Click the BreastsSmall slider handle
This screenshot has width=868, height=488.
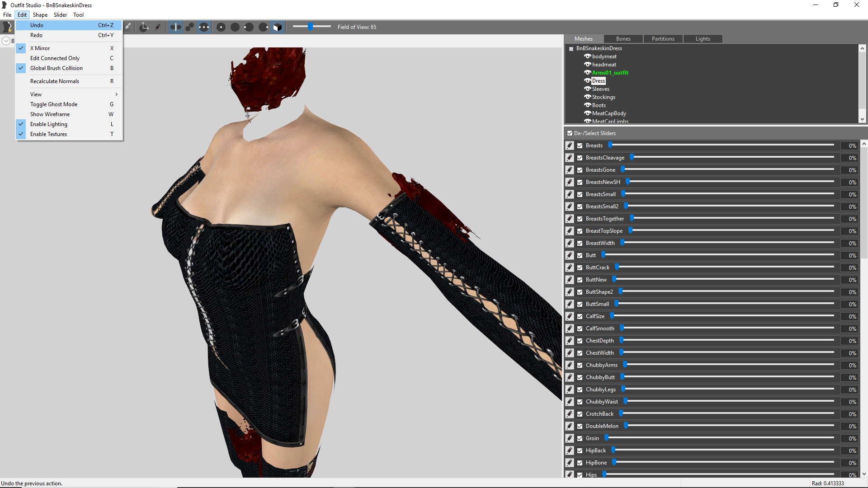click(623, 194)
